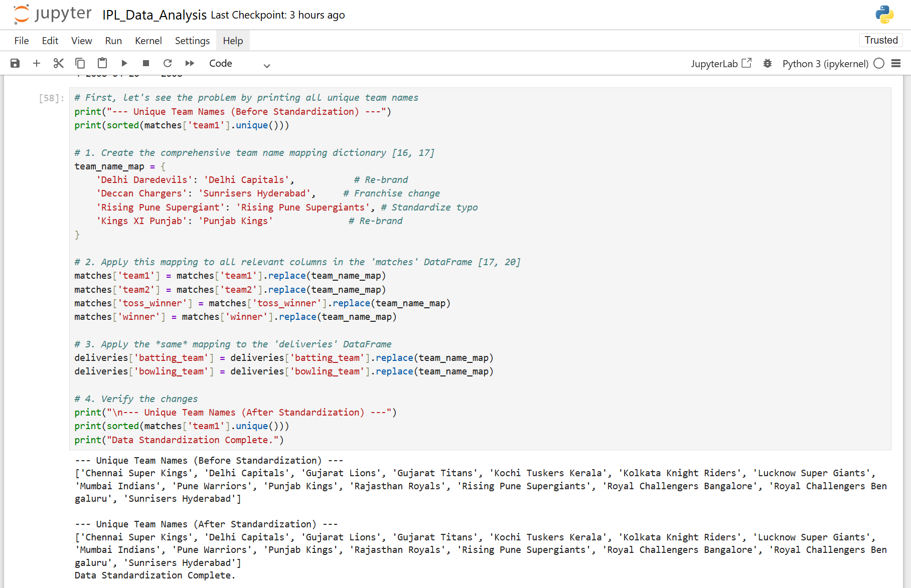Open the hamburger menu on the toolbar right

point(897,63)
